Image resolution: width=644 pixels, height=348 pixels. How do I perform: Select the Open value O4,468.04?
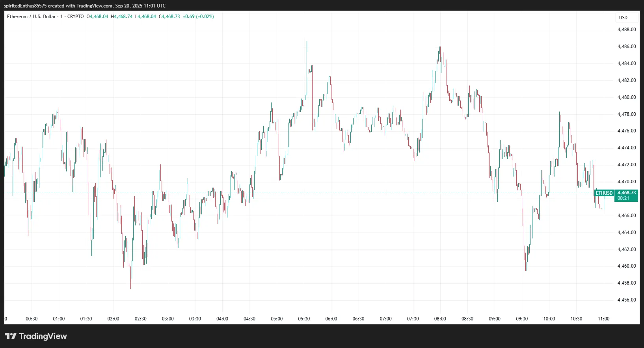click(x=97, y=17)
